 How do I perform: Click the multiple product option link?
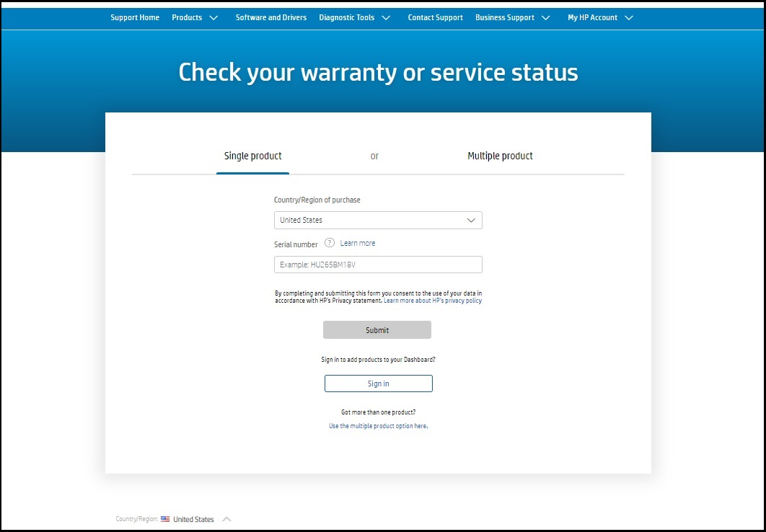(x=378, y=426)
